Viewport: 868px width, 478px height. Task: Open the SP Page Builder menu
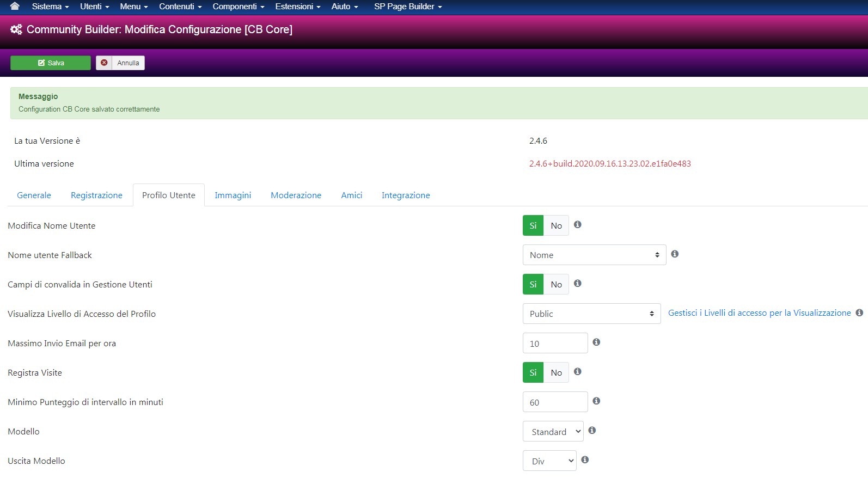[x=408, y=7]
